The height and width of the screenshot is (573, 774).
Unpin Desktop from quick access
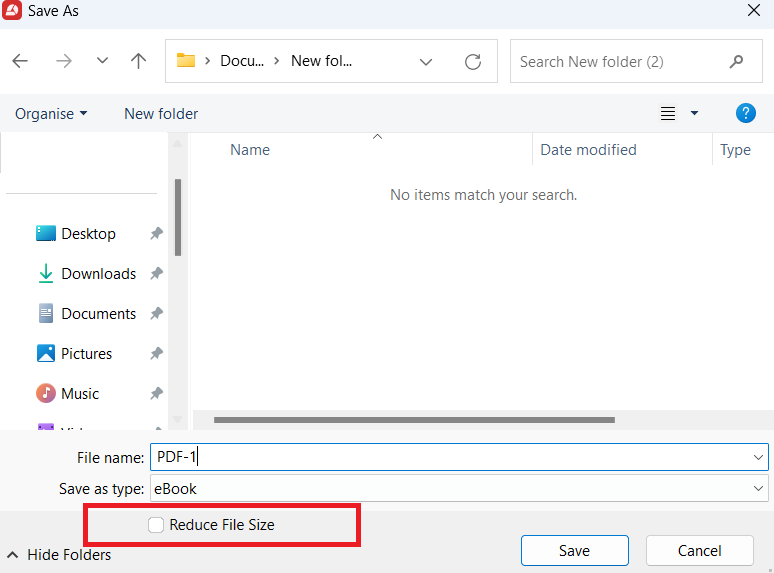click(156, 234)
